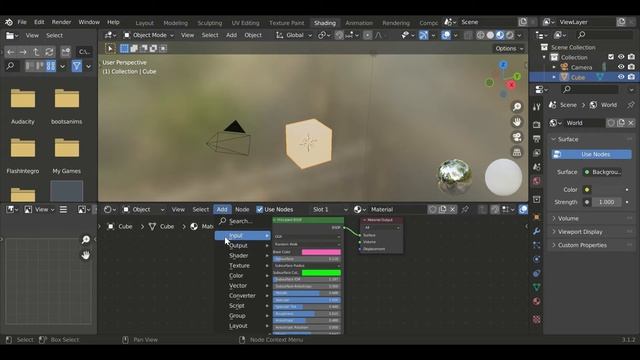Click the image editor zoom magnifier
Viewport: 640px width, 360px height.
(86, 240)
